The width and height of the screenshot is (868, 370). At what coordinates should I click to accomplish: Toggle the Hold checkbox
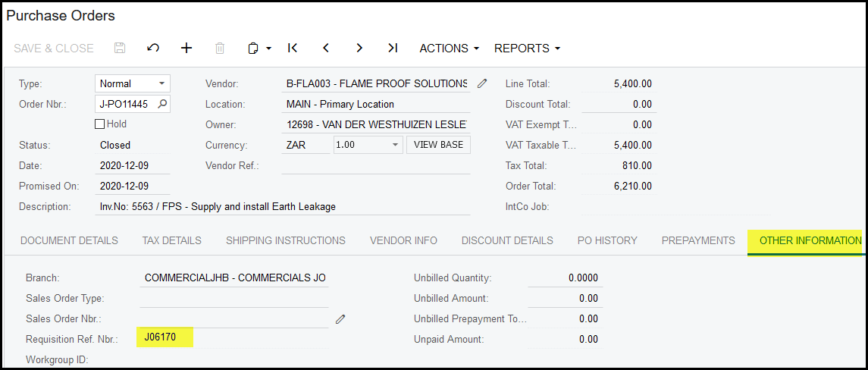point(100,124)
